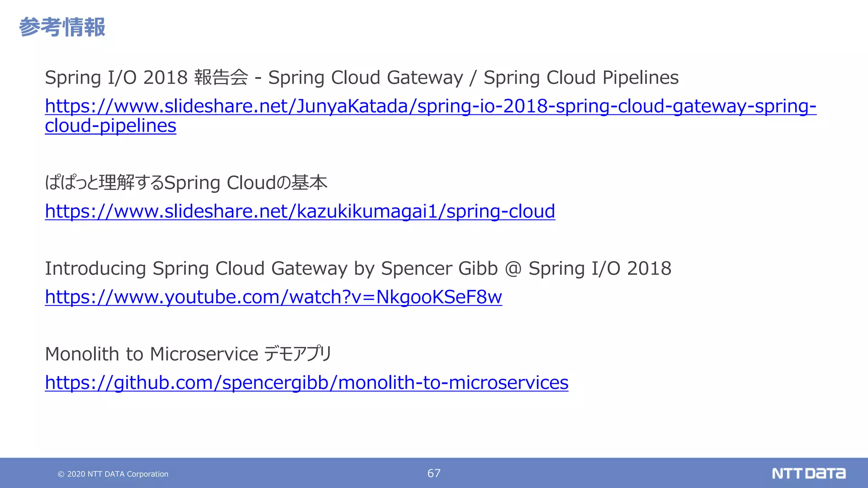This screenshot has width=868, height=488.
Task: Click the NTT DATA logo
Action: pyautogui.click(x=808, y=473)
